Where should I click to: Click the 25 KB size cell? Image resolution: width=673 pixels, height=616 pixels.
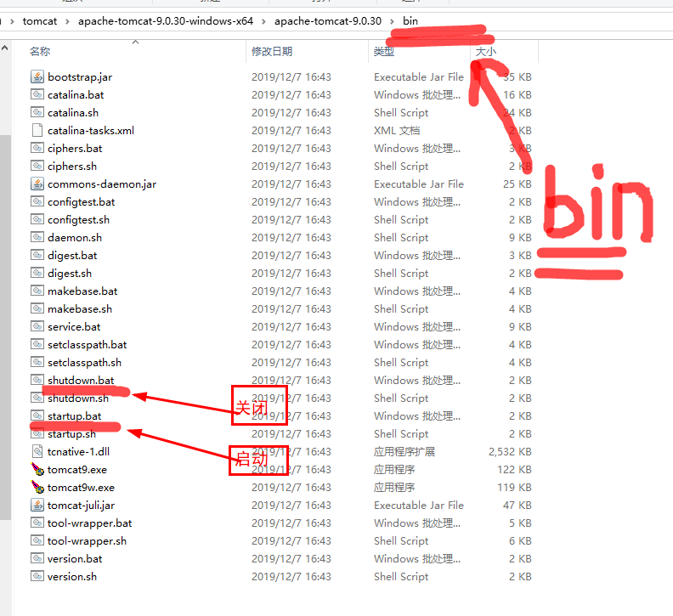517,184
